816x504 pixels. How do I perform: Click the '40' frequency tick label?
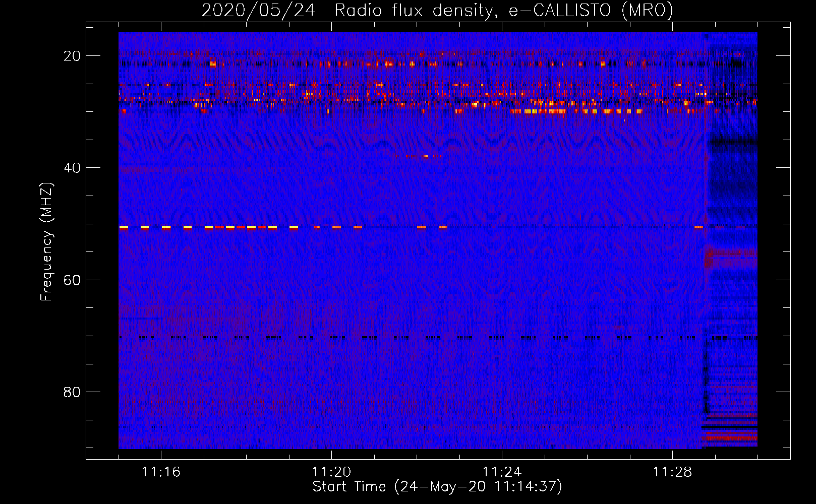72,168
